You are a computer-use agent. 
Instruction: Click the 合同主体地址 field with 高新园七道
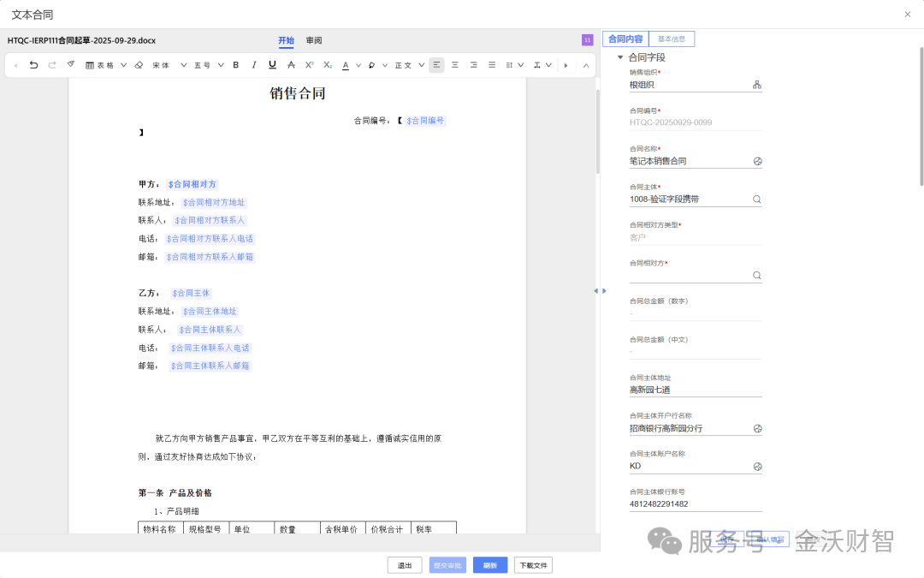pos(696,390)
